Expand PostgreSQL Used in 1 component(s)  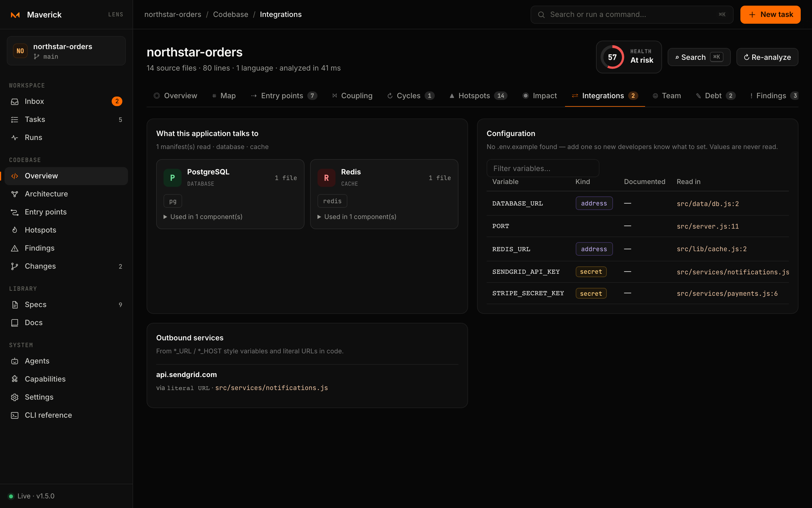tap(203, 217)
